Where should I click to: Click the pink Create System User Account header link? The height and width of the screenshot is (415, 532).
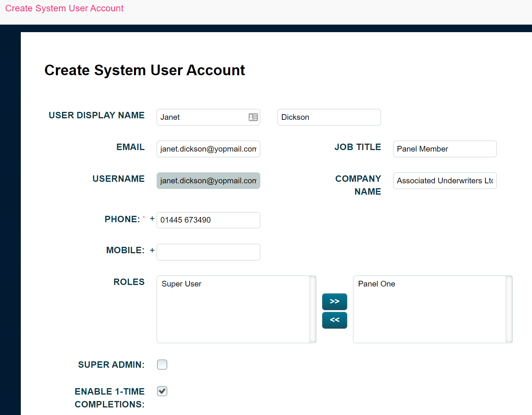point(64,8)
